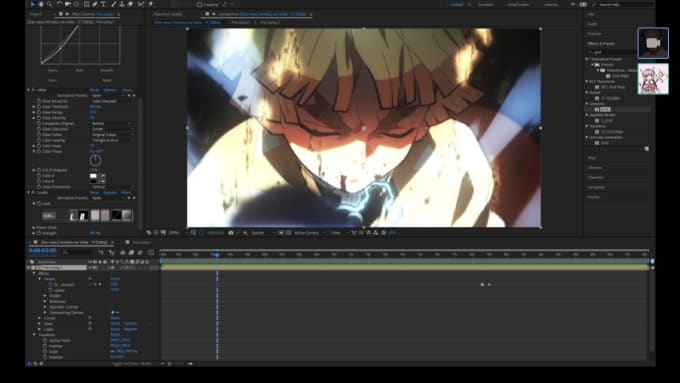Collapse the Glow effect in Effect Controls
This screenshot has width=680, height=383.
(x=29, y=90)
